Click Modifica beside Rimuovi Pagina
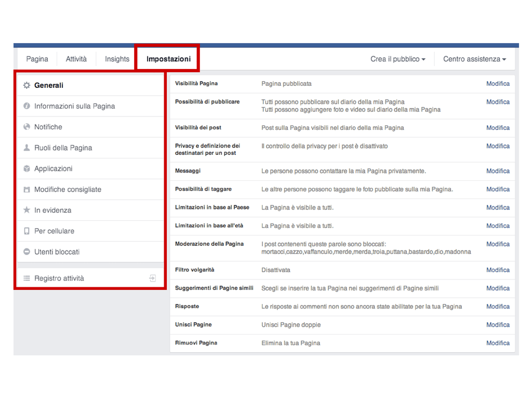This screenshot has height=399, width=532. click(x=498, y=343)
